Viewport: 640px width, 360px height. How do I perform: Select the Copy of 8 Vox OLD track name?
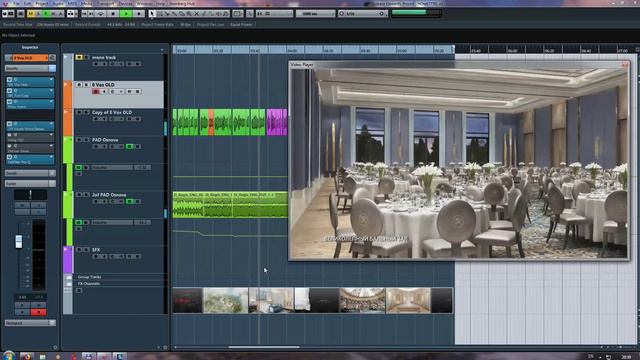tap(112, 112)
